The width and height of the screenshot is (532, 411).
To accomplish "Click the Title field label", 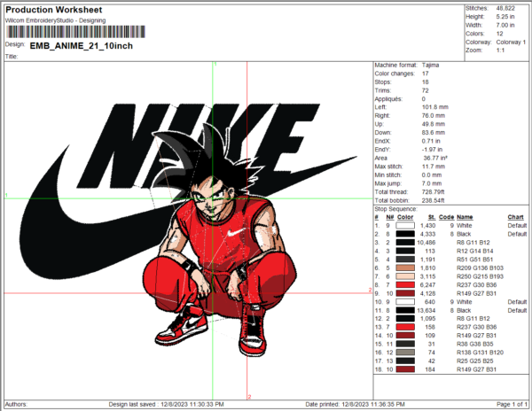I will 12,57.
